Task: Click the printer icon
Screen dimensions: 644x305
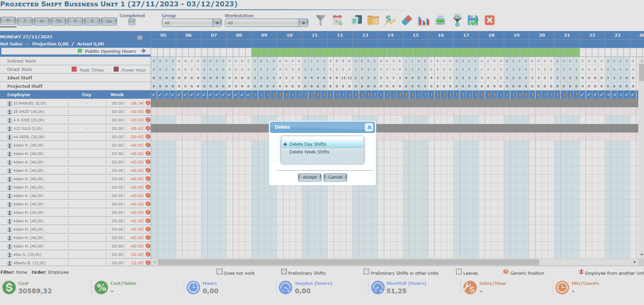Action: tap(440, 21)
